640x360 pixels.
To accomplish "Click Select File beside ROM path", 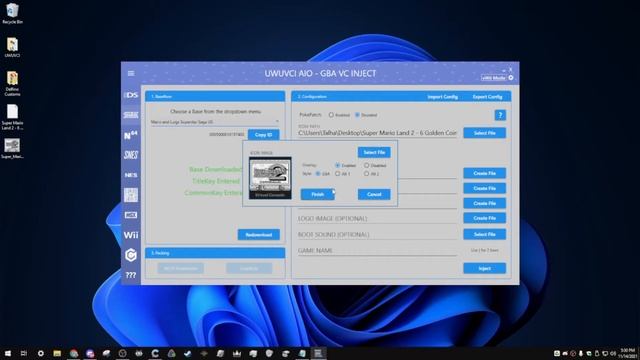I will pos(484,133).
